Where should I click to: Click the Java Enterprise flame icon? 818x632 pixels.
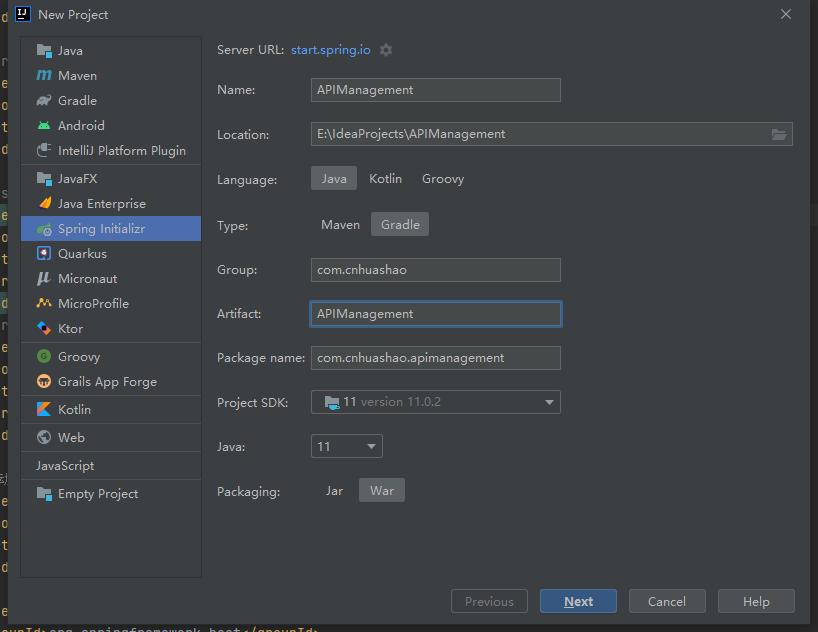point(44,204)
